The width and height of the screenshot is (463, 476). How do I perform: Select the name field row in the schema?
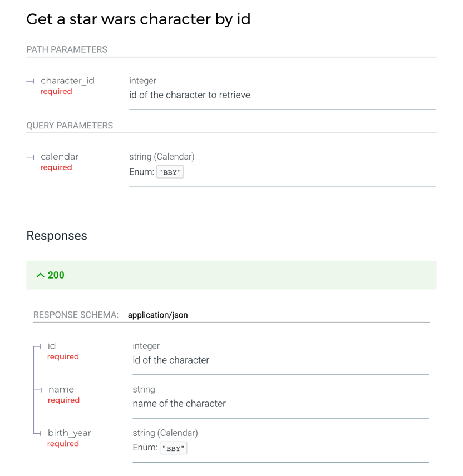61,389
